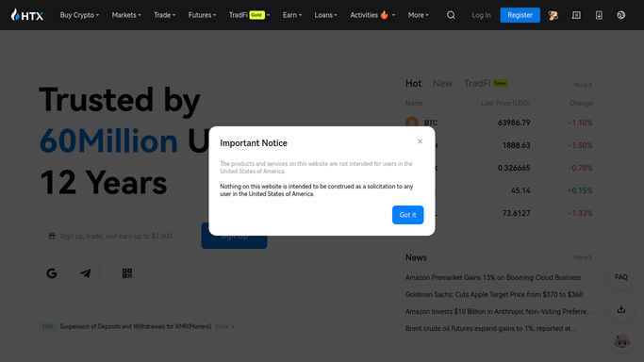Open the language globe icon
This screenshot has height=362, width=644.
coord(621,15)
